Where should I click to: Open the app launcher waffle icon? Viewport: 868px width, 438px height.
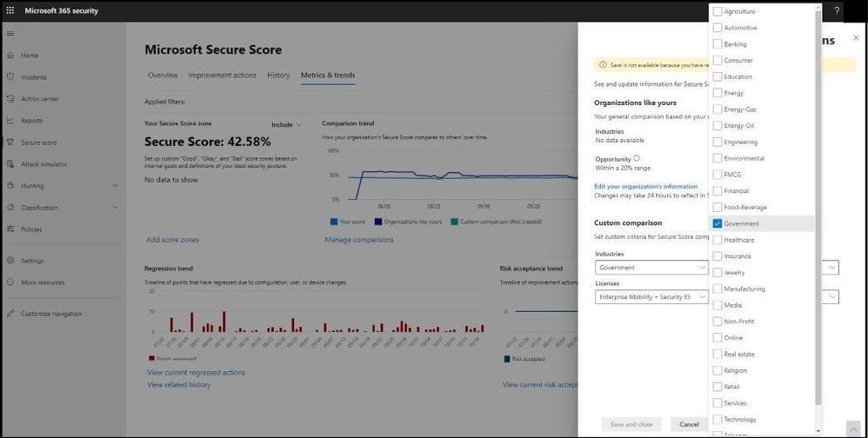click(x=10, y=10)
